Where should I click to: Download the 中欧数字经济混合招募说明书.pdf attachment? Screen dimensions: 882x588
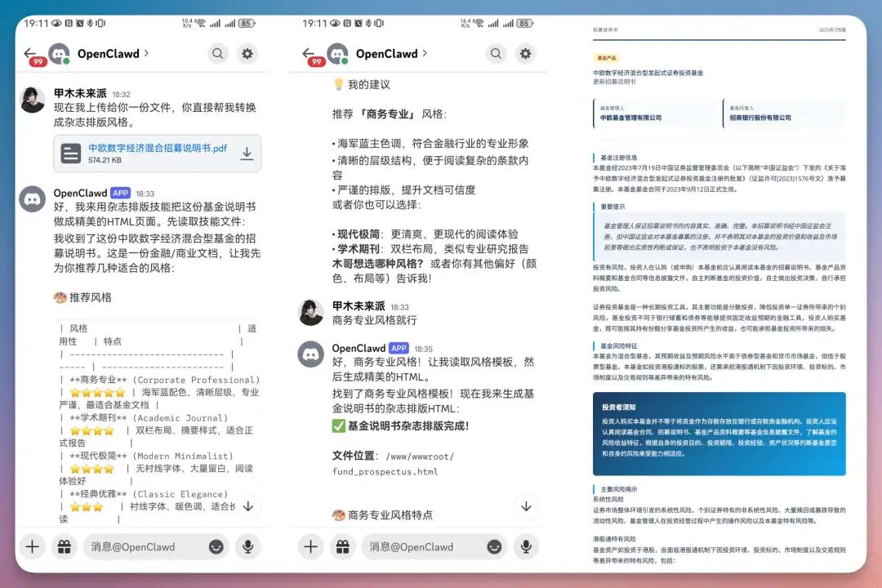247,153
